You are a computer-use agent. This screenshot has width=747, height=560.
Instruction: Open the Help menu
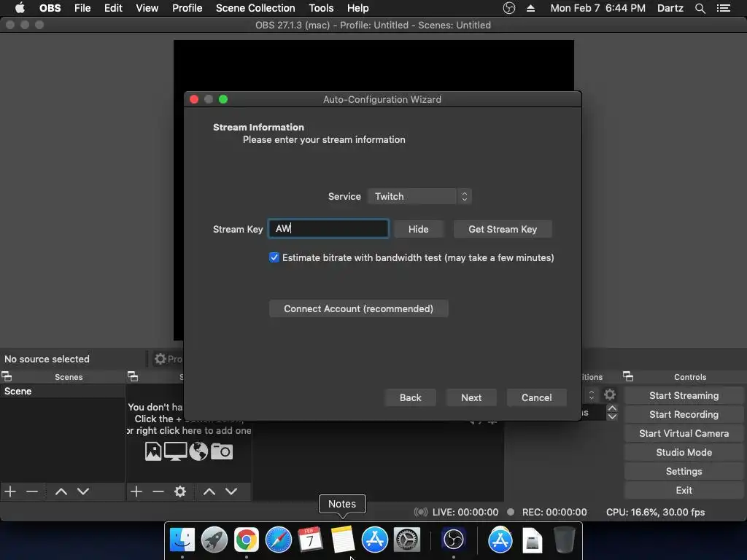[x=357, y=8]
